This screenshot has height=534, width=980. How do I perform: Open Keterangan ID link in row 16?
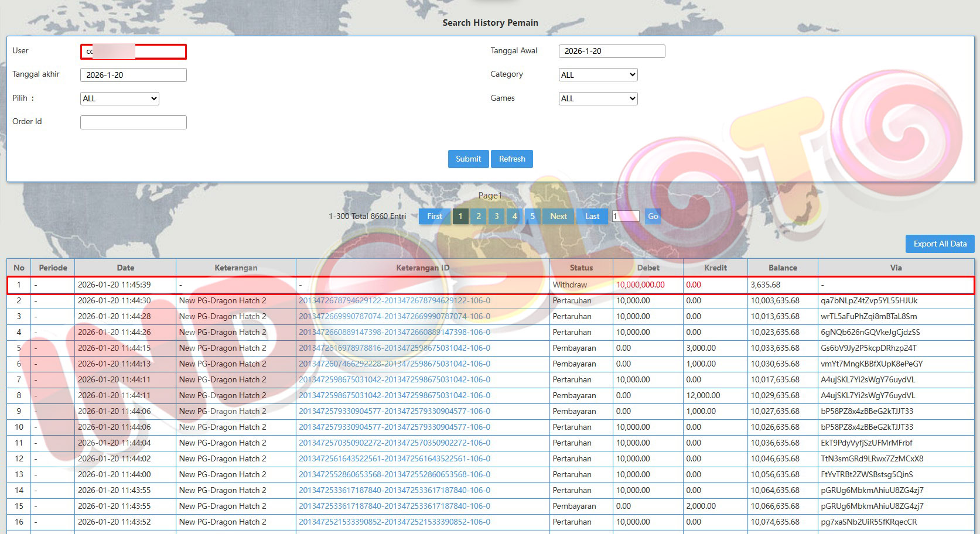click(x=394, y=522)
